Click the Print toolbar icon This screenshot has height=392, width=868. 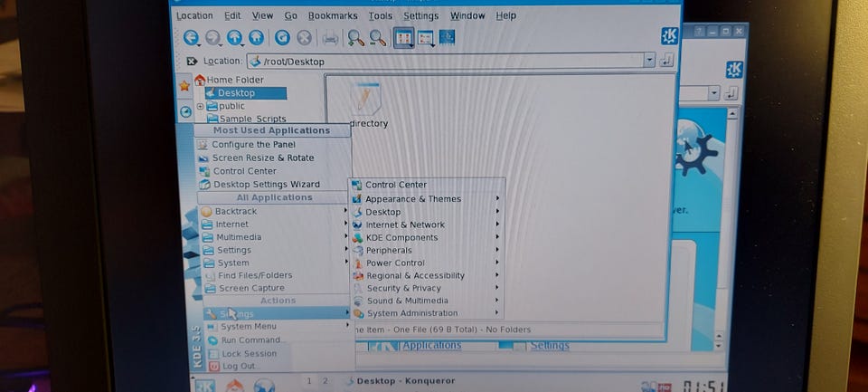[331, 38]
